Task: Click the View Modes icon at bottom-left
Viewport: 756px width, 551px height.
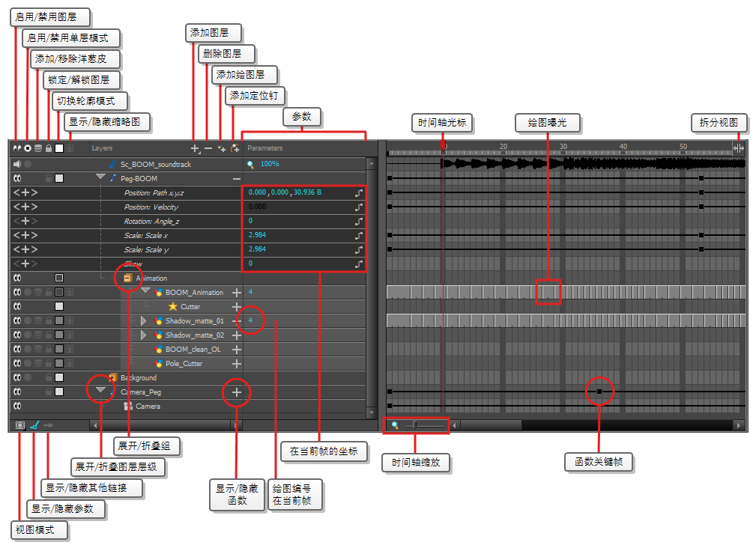Action: click(19, 425)
